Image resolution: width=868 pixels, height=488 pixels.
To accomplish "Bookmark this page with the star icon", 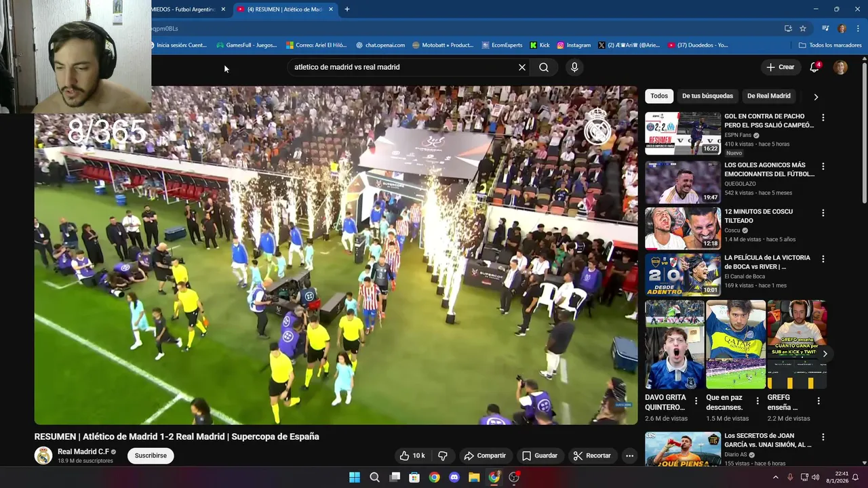I will pyautogui.click(x=803, y=28).
